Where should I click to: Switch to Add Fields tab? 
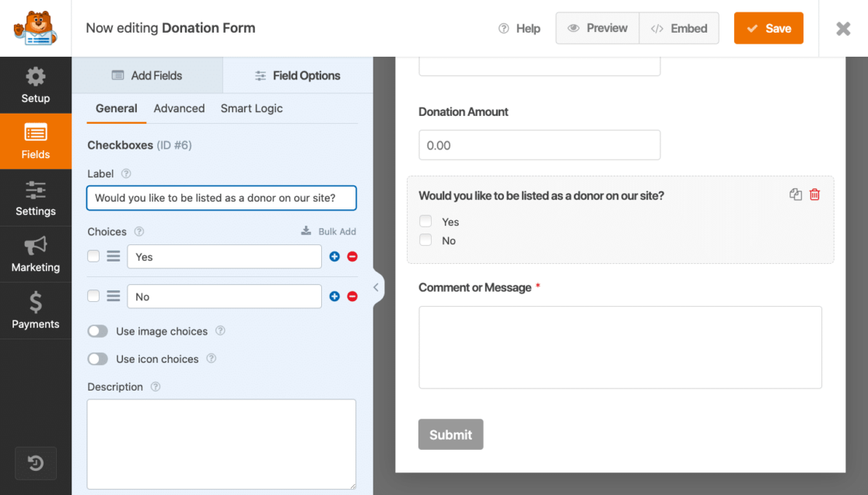click(x=147, y=75)
